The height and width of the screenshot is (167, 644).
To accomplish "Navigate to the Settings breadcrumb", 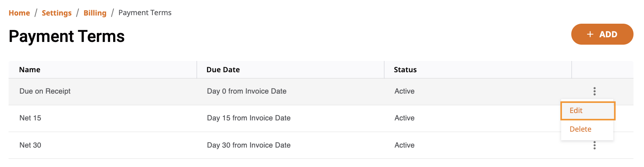I will tap(57, 13).
